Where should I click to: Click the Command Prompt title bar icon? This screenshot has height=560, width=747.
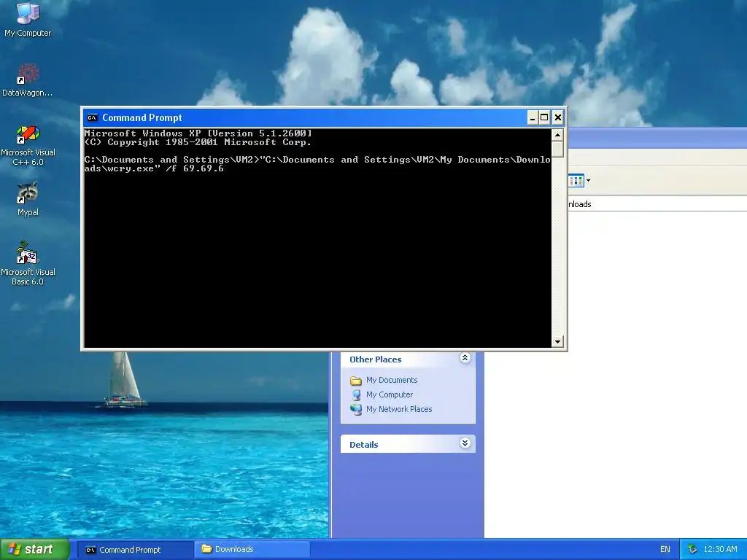point(92,117)
